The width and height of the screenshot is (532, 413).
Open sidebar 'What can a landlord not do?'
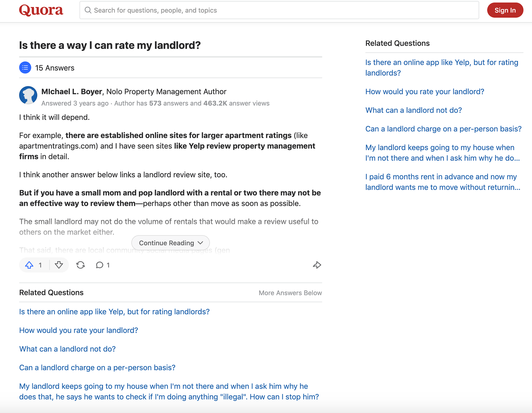tap(413, 110)
